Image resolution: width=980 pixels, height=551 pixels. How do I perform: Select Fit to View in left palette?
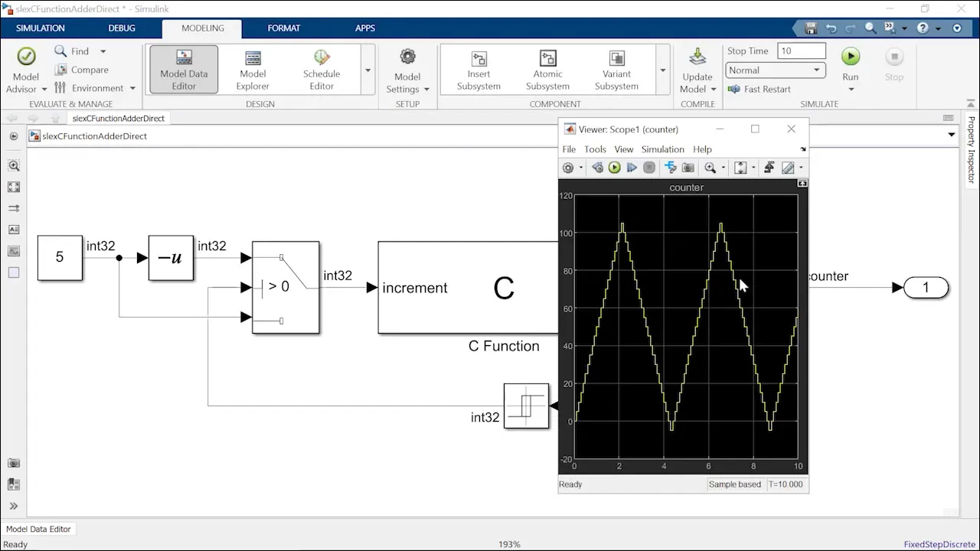pos(14,187)
